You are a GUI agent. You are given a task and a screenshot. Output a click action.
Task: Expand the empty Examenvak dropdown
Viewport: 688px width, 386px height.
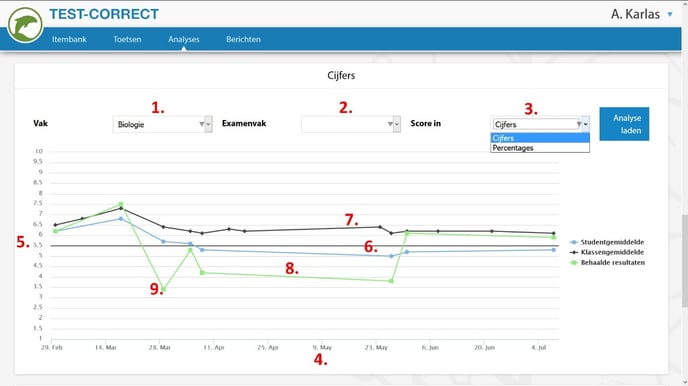pos(351,125)
